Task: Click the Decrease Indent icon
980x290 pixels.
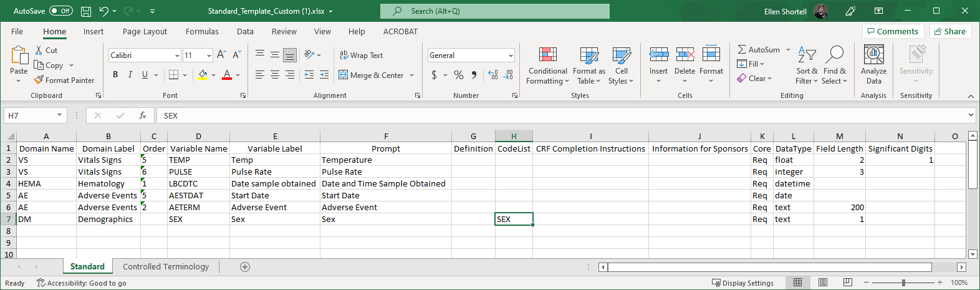Action: (x=309, y=75)
